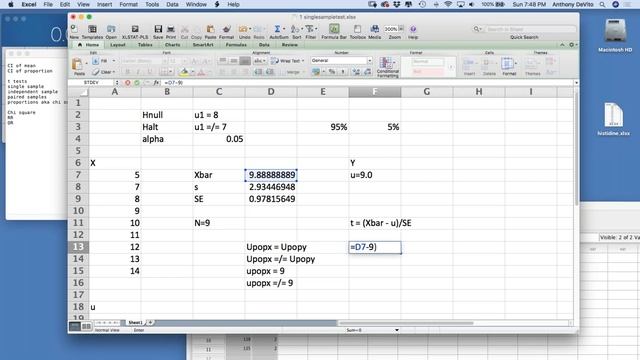
Task: Click the Open file icon
Action: [111, 29]
